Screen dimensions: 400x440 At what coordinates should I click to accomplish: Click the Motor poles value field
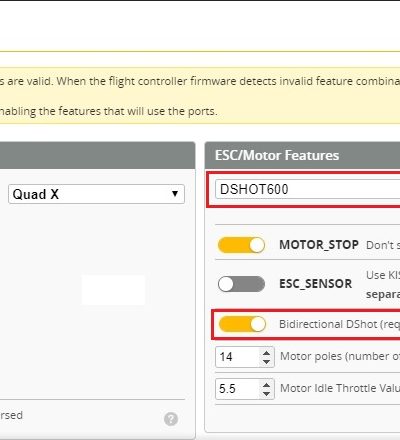238,357
